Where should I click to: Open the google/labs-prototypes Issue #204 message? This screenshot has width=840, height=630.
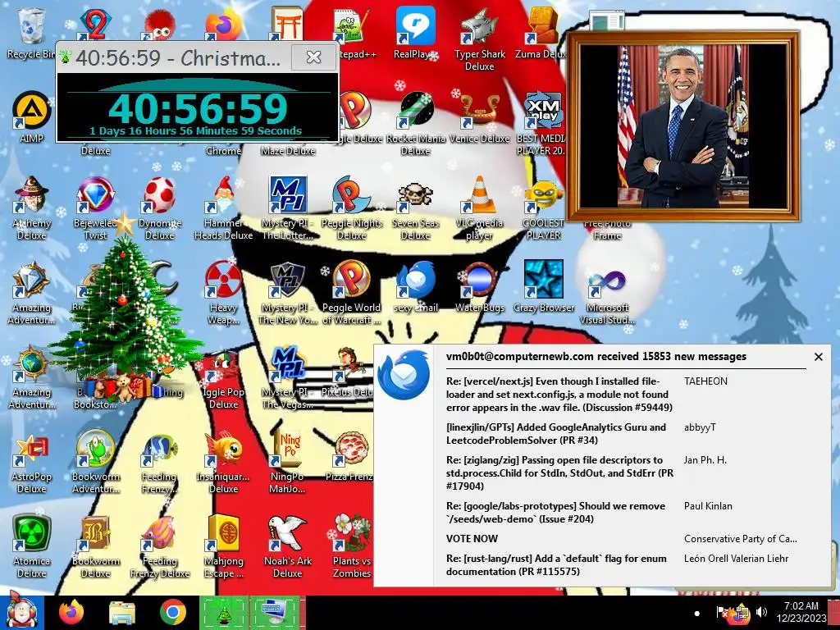pyautogui.click(x=555, y=512)
